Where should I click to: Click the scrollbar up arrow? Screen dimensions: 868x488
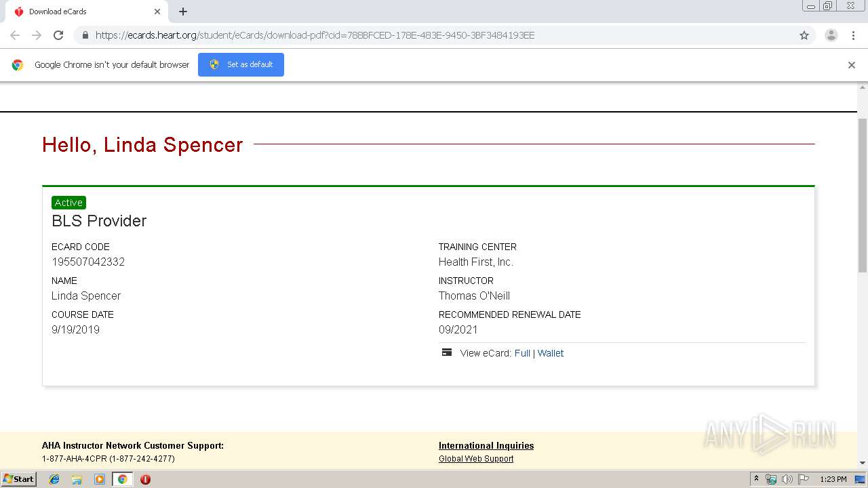coord(863,87)
